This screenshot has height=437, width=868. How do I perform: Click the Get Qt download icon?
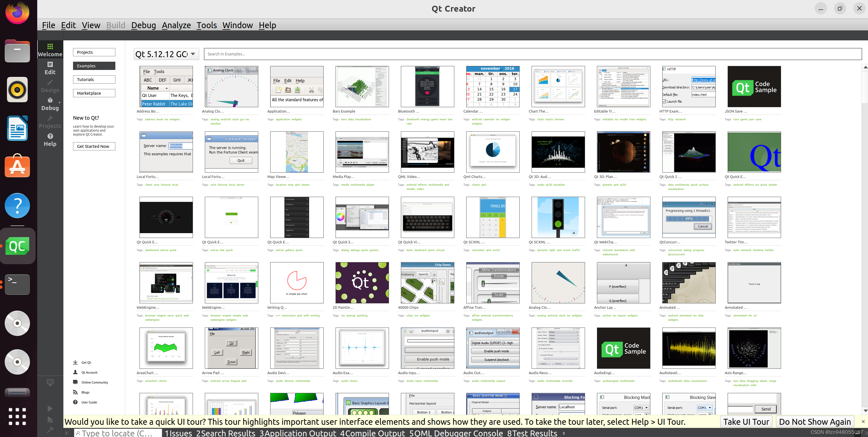coord(75,362)
